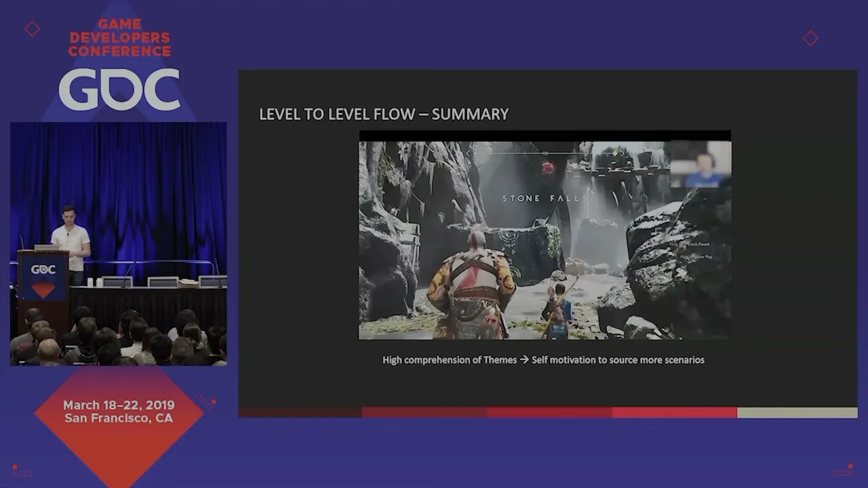This screenshot has height=488, width=868.
Task: Click the game footage image on the slide
Action: 545,235
